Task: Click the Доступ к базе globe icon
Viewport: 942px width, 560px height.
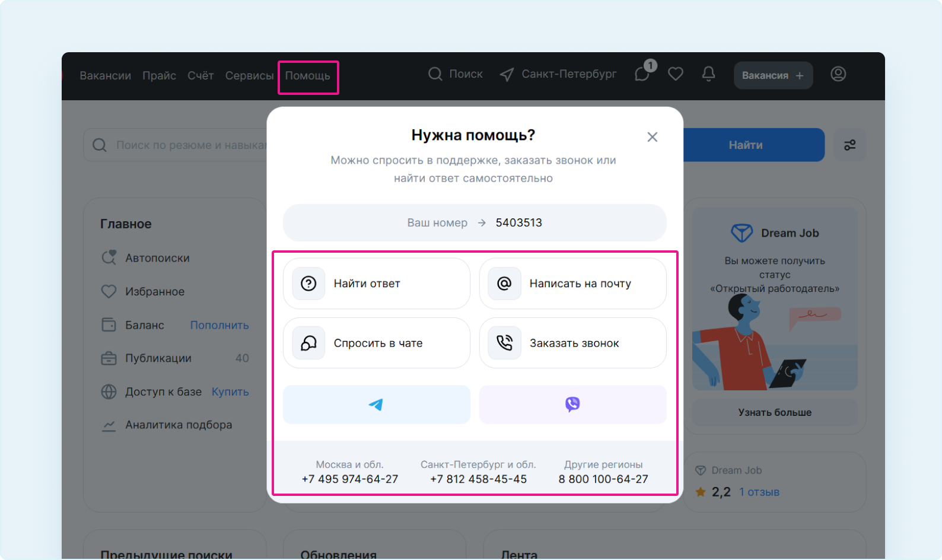Action: click(109, 392)
